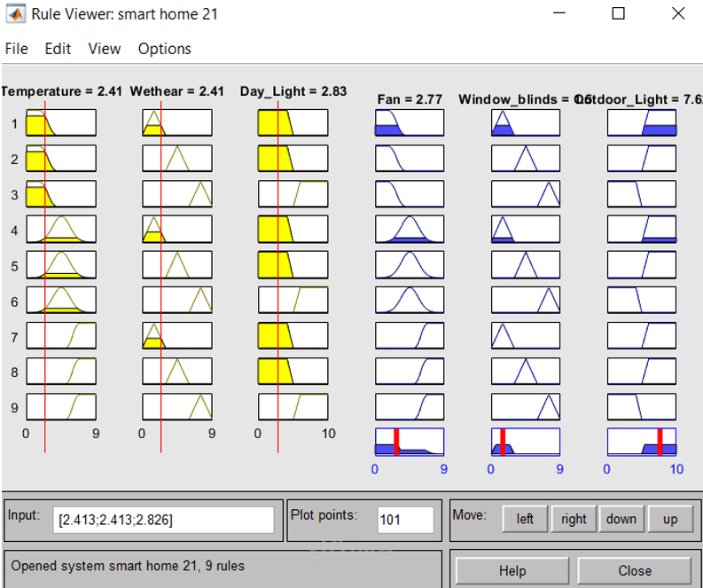Click rule 1 Outdoor_Light output plot

[642, 122]
